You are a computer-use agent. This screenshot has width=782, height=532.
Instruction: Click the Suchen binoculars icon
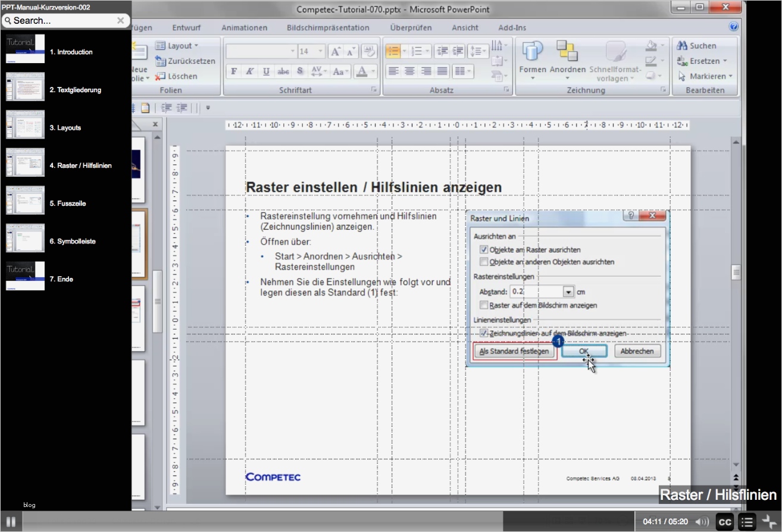[682, 46]
